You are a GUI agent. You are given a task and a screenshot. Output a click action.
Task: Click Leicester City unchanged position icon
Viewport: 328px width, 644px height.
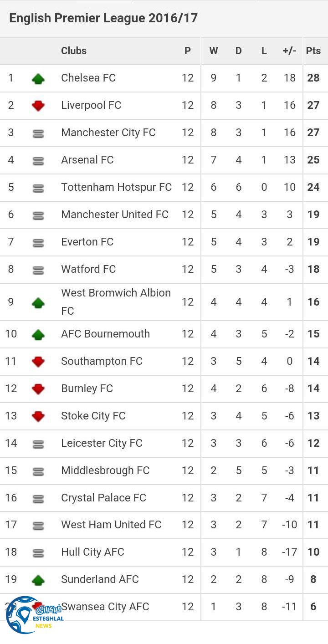[38, 444]
